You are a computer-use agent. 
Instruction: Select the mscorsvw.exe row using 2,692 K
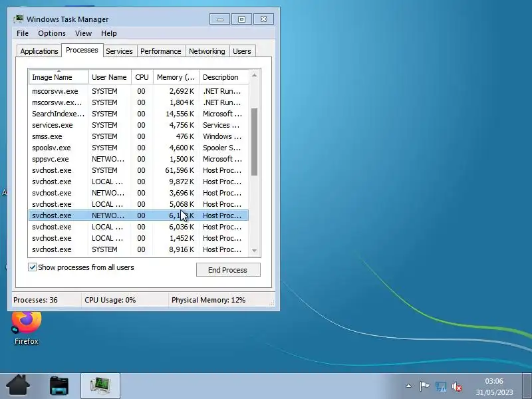coord(139,91)
